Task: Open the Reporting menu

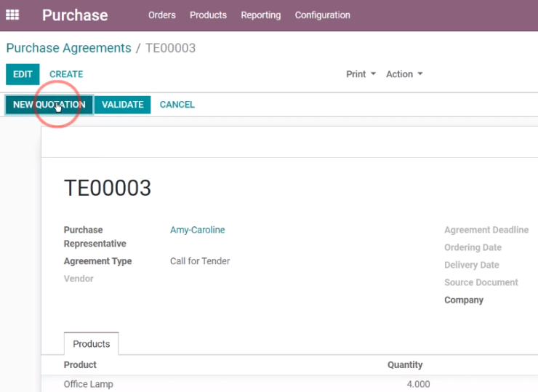Action: pyautogui.click(x=261, y=15)
